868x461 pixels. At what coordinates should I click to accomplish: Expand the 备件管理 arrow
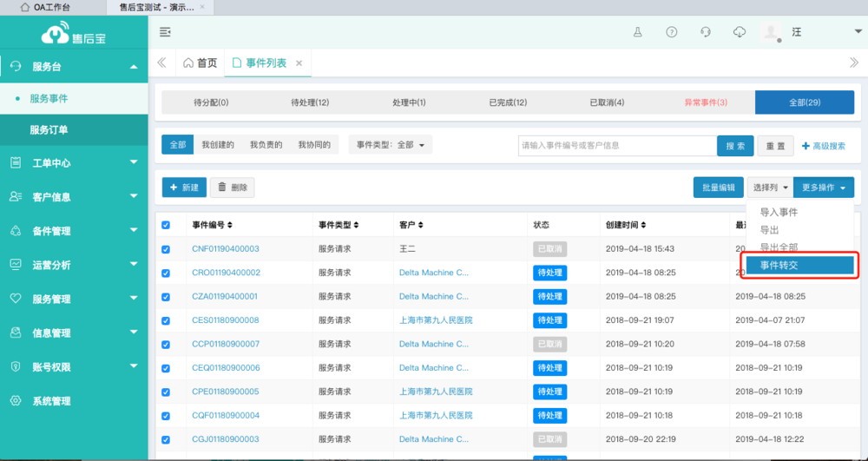pos(134,230)
